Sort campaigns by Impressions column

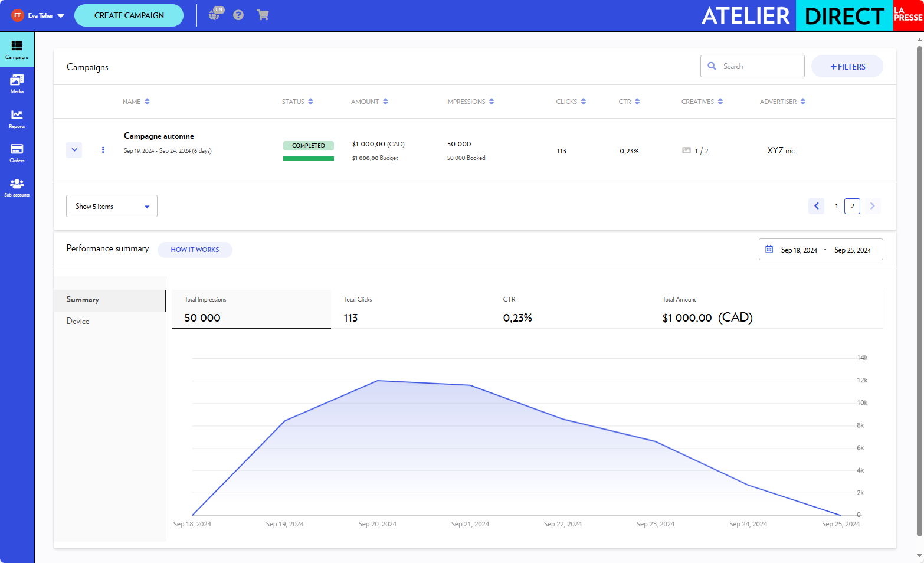pos(470,102)
